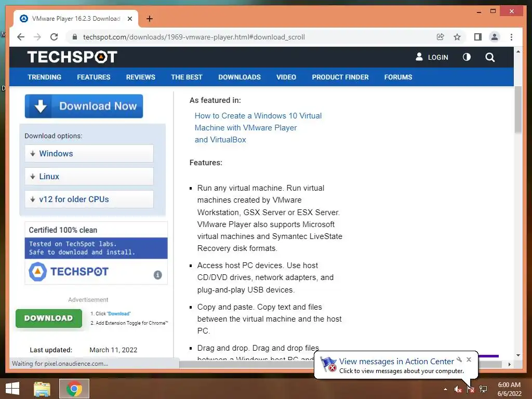532x399 pixels.
Task: Open View messages in Action Center notification
Action: pyautogui.click(x=396, y=362)
